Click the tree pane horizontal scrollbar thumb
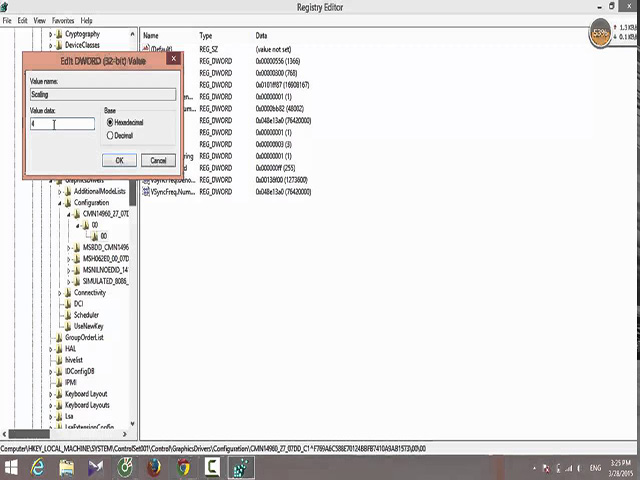This screenshot has width=640, height=480. 29,434
